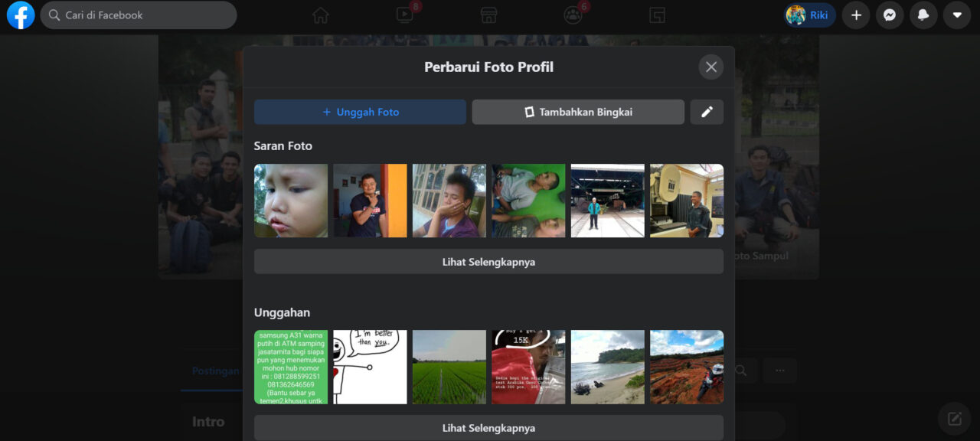Switch to the Postingan tab

point(215,371)
